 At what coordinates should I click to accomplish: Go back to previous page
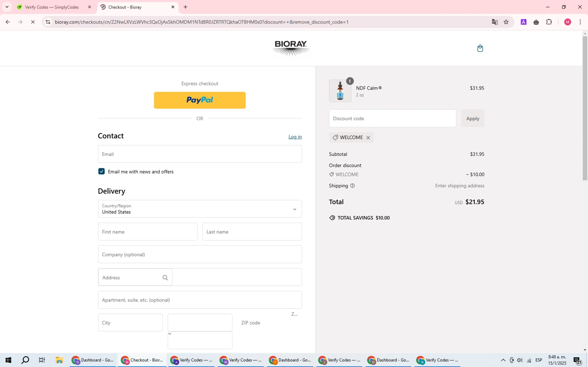7,22
